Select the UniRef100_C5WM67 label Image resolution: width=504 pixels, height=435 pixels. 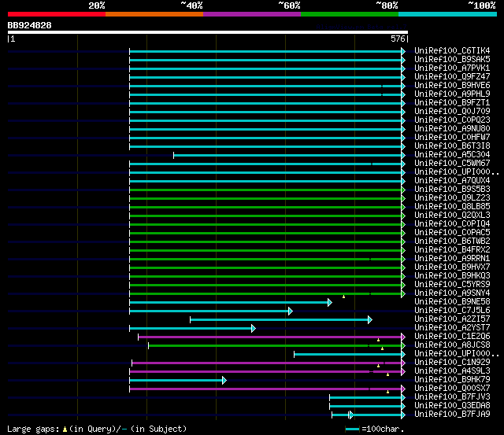point(452,164)
